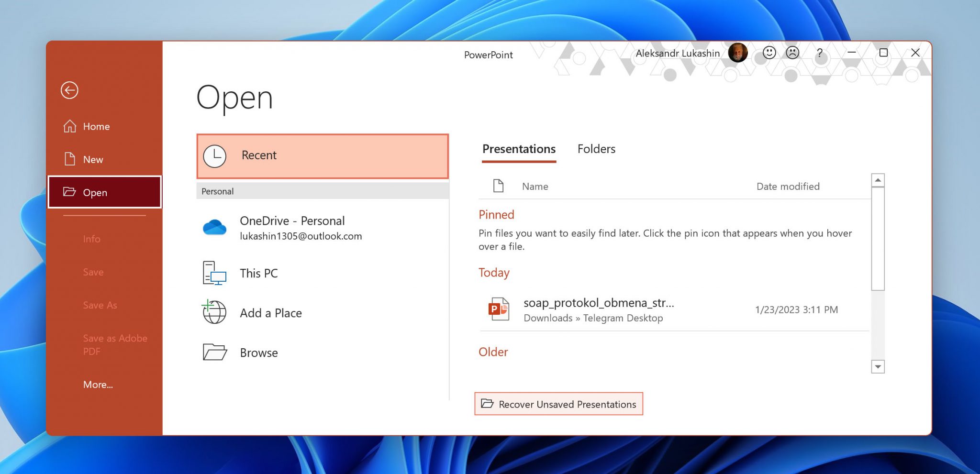This screenshot has width=980, height=474.
Task: Click the Recent clock icon
Action: (215, 155)
